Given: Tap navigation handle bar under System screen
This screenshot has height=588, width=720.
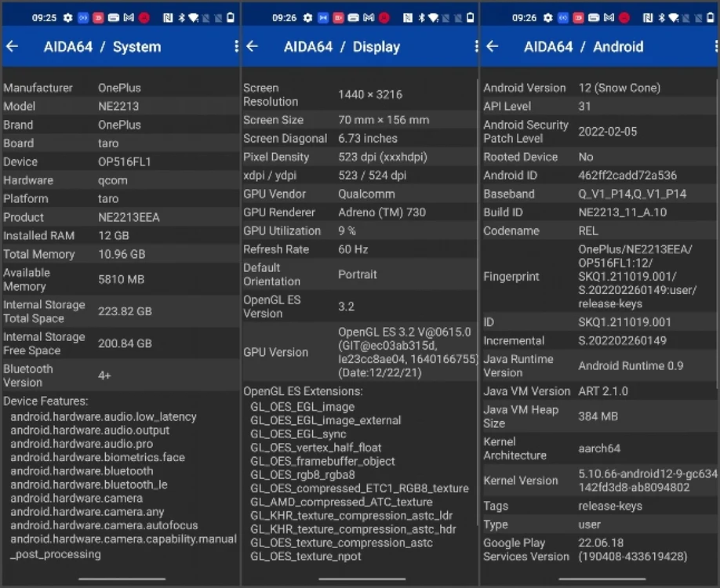Looking at the screenshot, I should pyautogui.click(x=122, y=579).
